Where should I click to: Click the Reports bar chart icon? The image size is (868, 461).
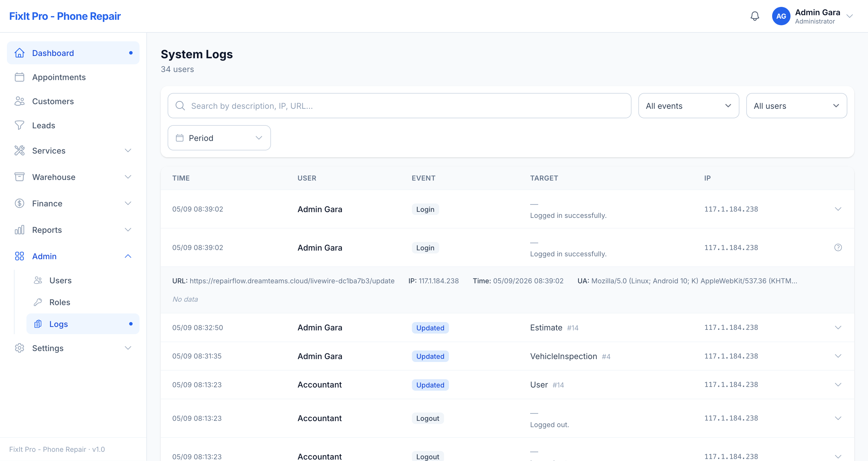pos(20,230)
